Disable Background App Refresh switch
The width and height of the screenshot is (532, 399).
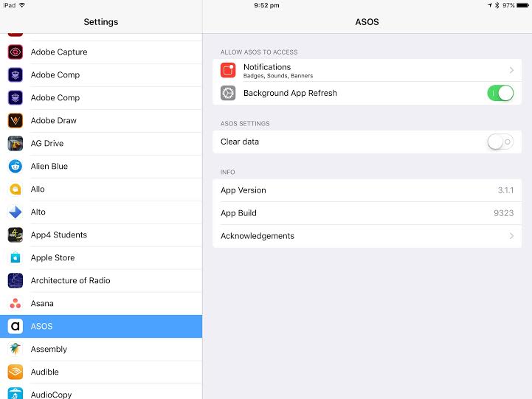pos(500,93)
